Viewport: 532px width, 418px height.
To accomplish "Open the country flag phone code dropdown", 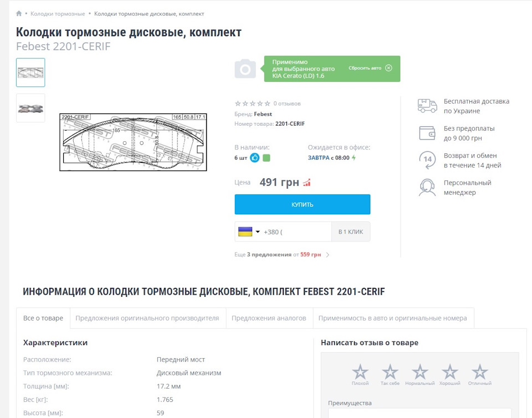I will click(249, 232).
